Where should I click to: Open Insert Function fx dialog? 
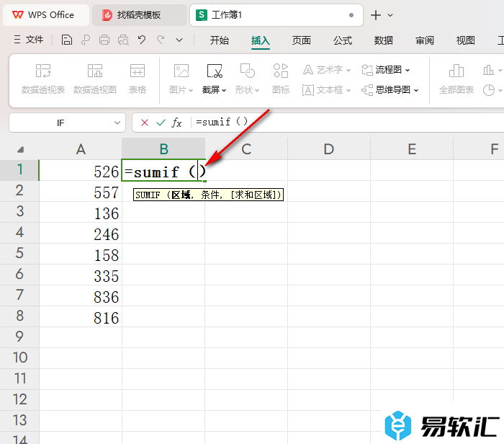click(x=176, y=123)
